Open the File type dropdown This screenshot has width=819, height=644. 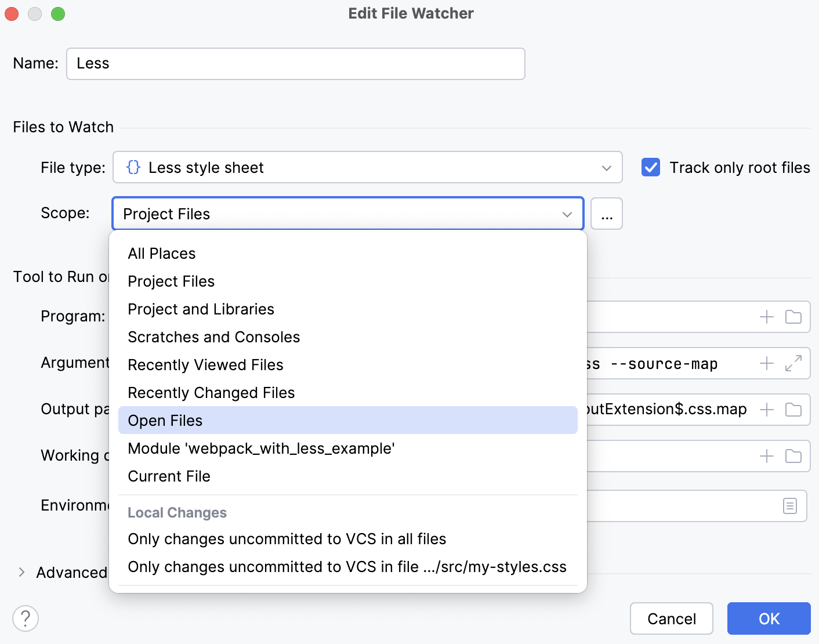click(x=607, y=167)
